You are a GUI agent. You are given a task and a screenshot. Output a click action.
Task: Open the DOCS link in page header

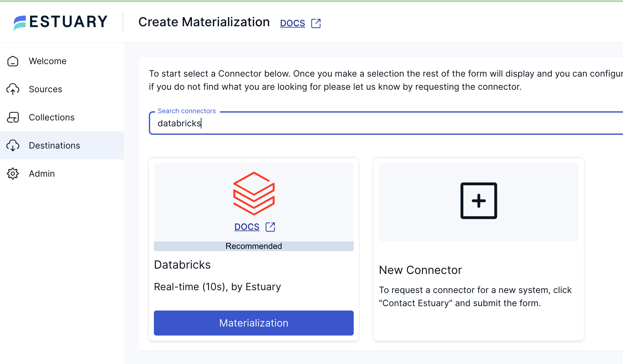click(292, 23)
